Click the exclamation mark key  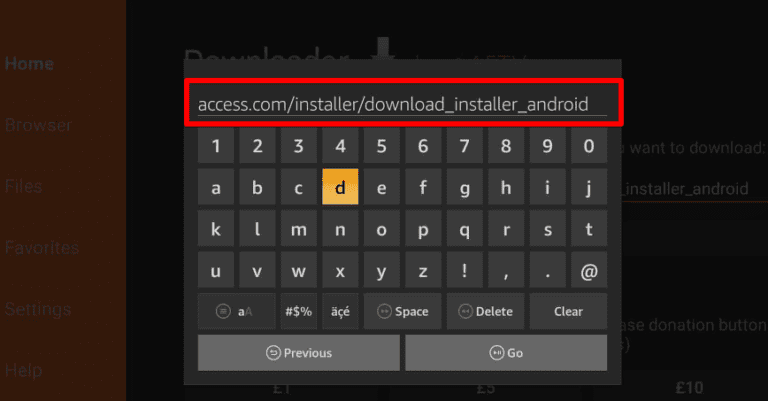464,270
